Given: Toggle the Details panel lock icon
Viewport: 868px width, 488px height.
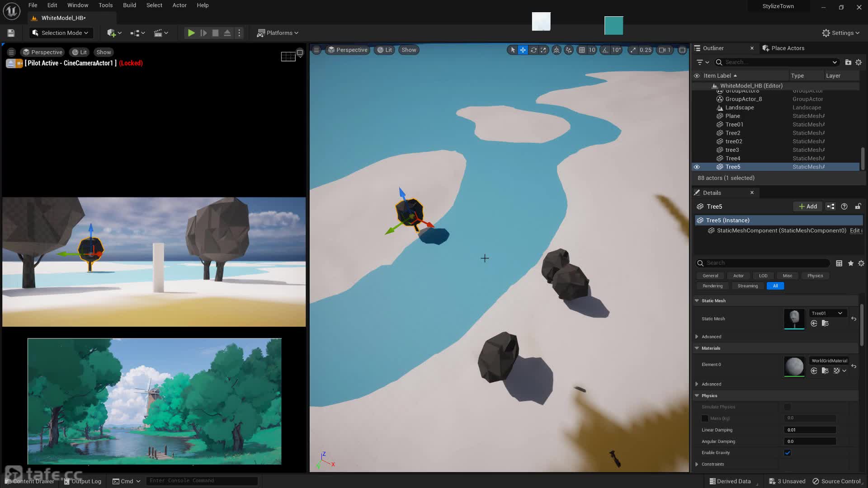Looking at the screenshot, I should pos(858,206).
